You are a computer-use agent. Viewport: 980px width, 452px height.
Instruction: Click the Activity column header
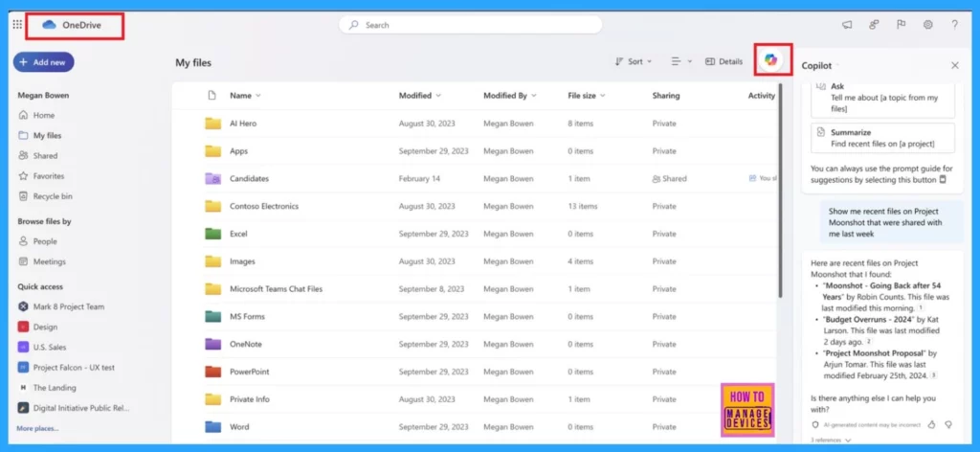[761, 96]
